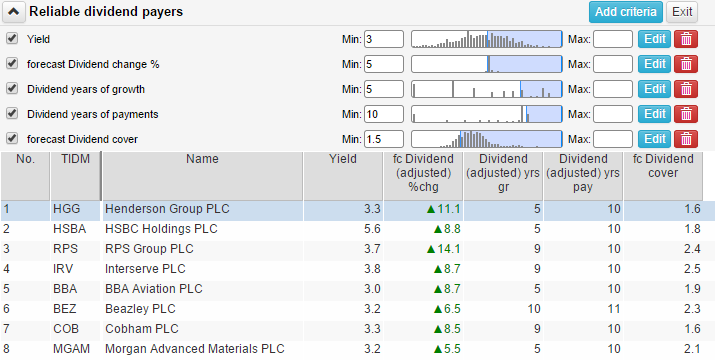Edit the Dividend years of payments filter
Viewport: 715px width, 360px height.
point(655,114)
